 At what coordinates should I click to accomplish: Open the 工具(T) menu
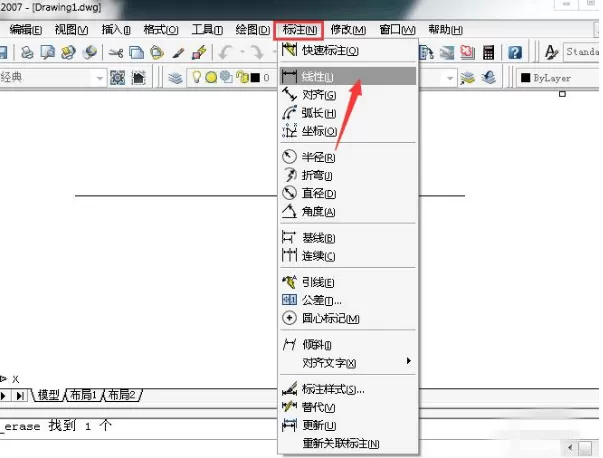click(207, 30)
